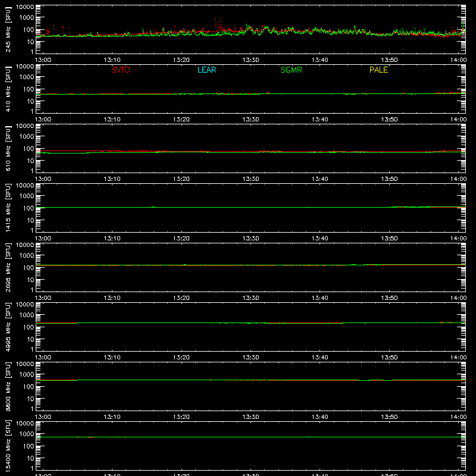Click 13:10 tick label under 4995 MHz plot
Screen dimensions: 476x476
tap(112, 358)
